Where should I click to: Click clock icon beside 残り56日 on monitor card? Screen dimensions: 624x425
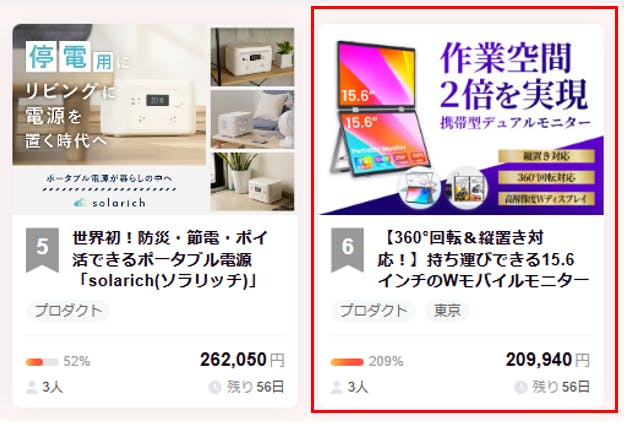[x=521, y=387]
